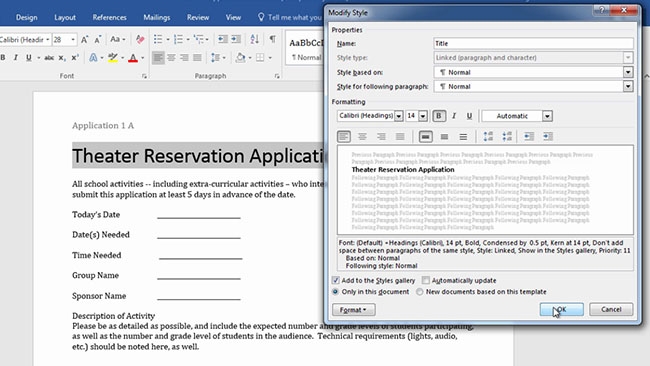Open Text Effects in the ribbon
The width and height of the screenshot is (650, 366).
coord(93,58)
